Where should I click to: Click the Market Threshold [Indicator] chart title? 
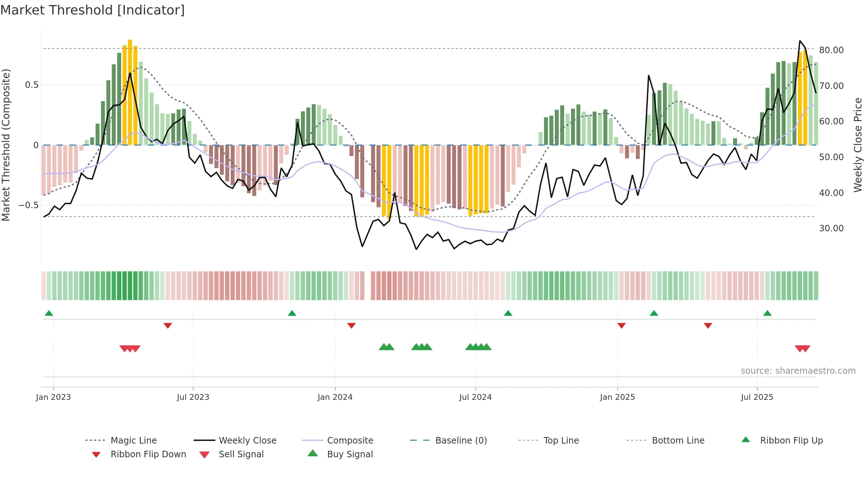click(x=93, y=10)
